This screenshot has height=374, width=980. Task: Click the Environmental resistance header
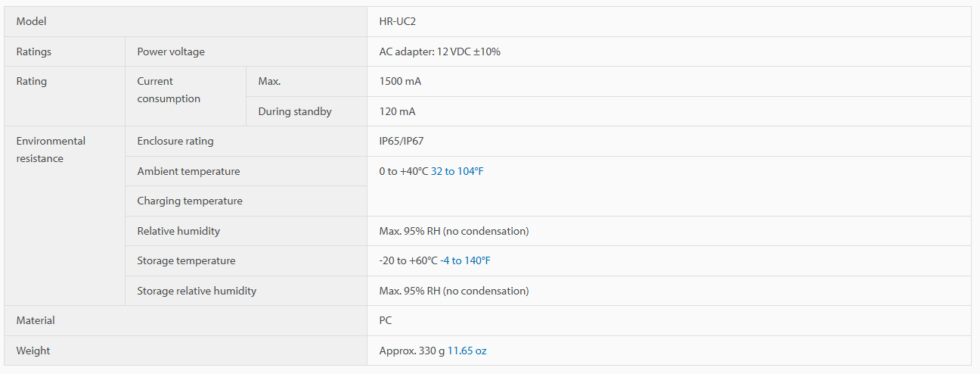[x=51, y=150]
